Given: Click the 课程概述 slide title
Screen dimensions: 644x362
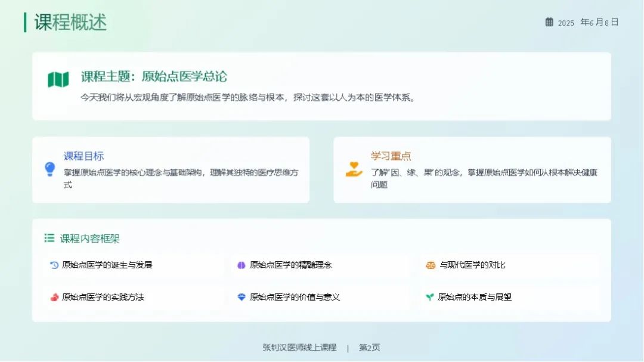Looking at the screenshot, I should pos(70,22).
